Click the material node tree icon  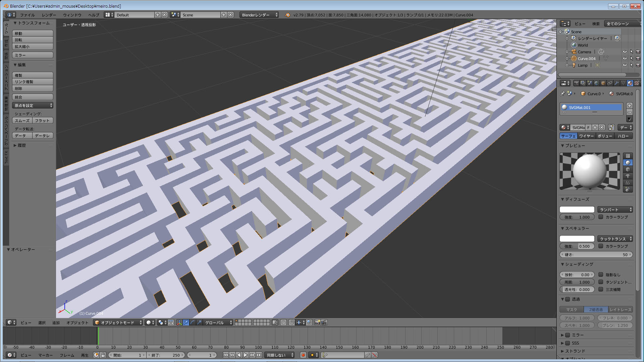(x=611, y=127)
